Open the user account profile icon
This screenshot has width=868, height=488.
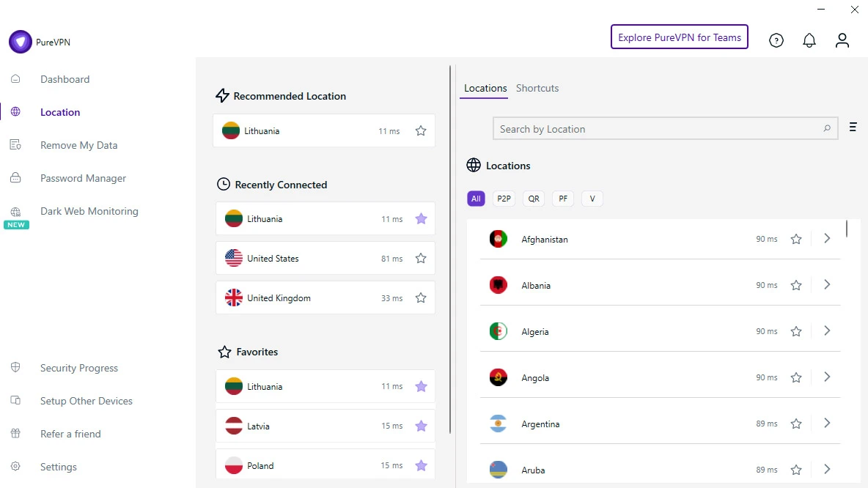point(842,41)
